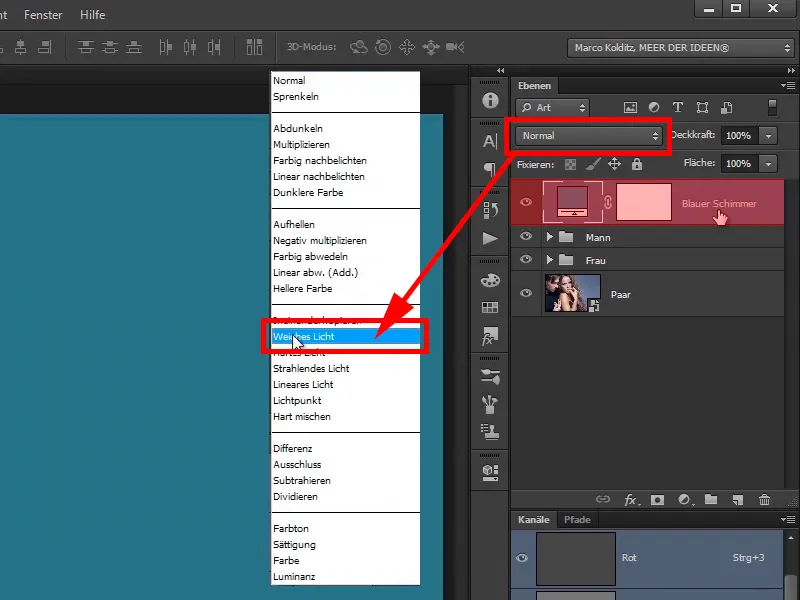Click the Deckkraft 100% value field
The height and width of the screenshot is (600, 800).
pos(738,136)
